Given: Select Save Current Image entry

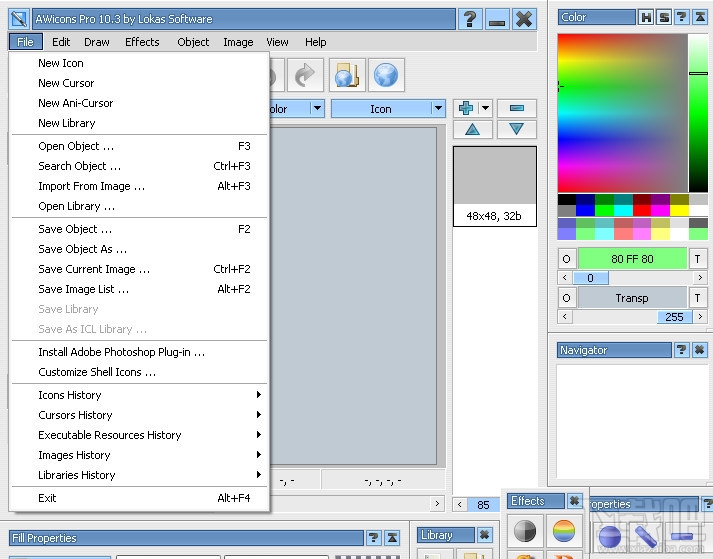Looking at the screenshot, I should [x=139, y=269].
